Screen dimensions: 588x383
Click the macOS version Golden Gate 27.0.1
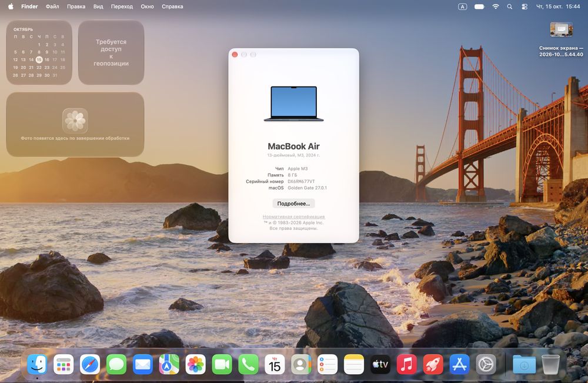(307, 188)
